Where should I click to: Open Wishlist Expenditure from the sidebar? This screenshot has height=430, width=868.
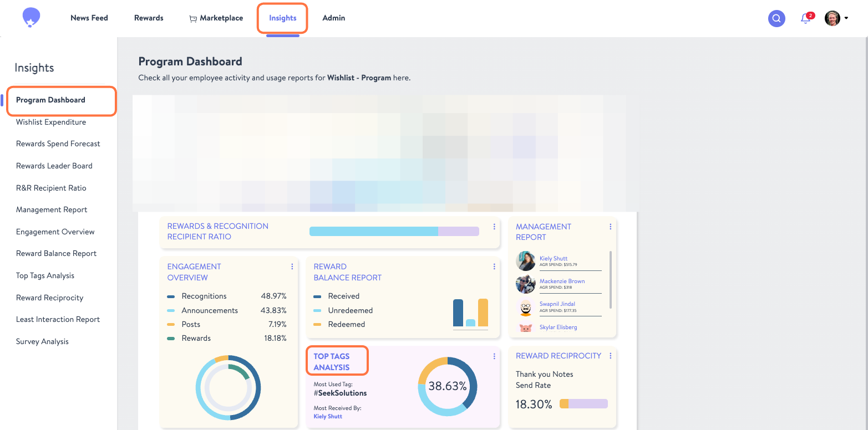[x=51, y=122]
